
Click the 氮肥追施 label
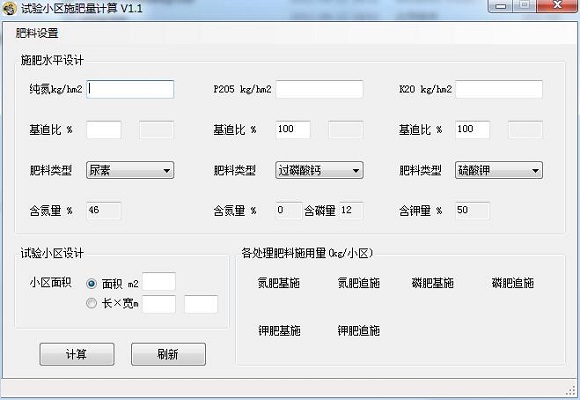coord(359,283)
